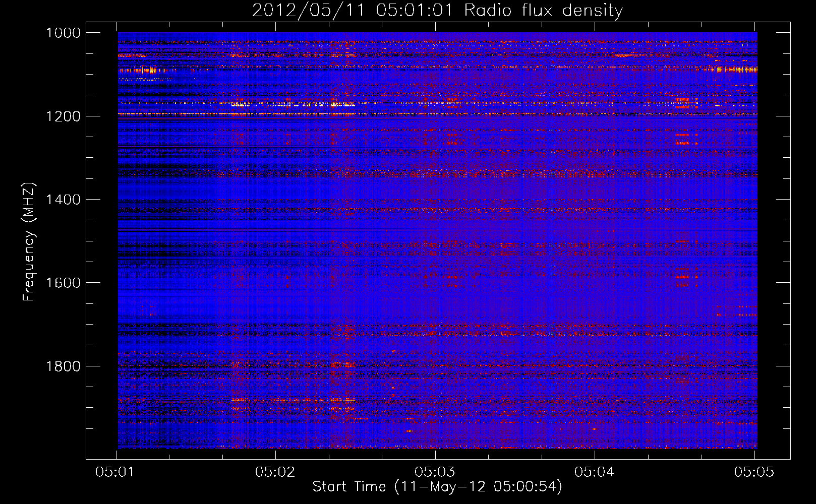Screen dimensions: 816x504
Task: Select the 1800 frequency tick label
Action: [63, 366]
